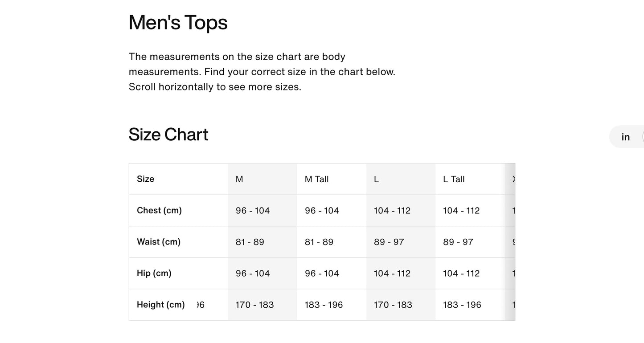Click the M size column header
This screenshot has height=343, width=644.
(239, 179)
